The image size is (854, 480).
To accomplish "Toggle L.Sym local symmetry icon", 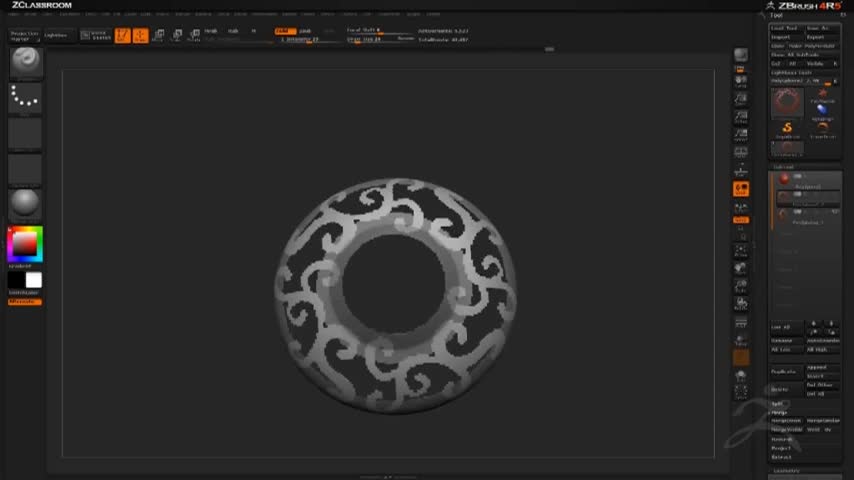I will (741, 208).
